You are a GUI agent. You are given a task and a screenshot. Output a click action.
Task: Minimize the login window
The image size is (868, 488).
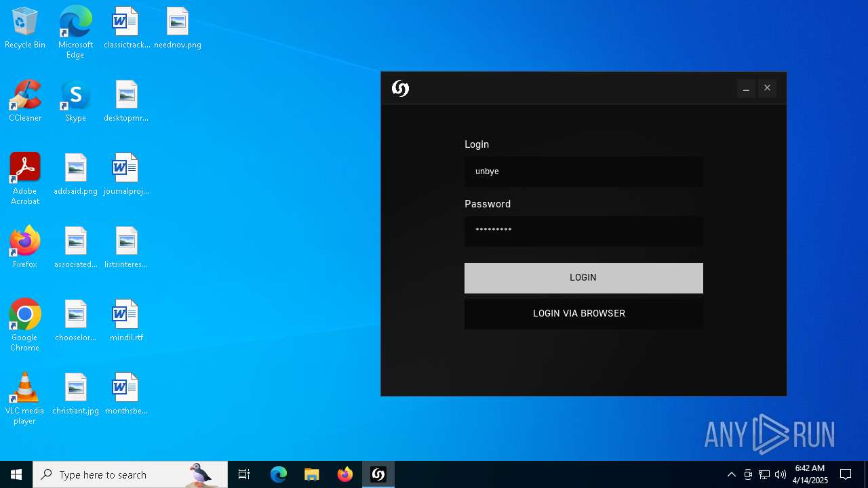(746, 88)
